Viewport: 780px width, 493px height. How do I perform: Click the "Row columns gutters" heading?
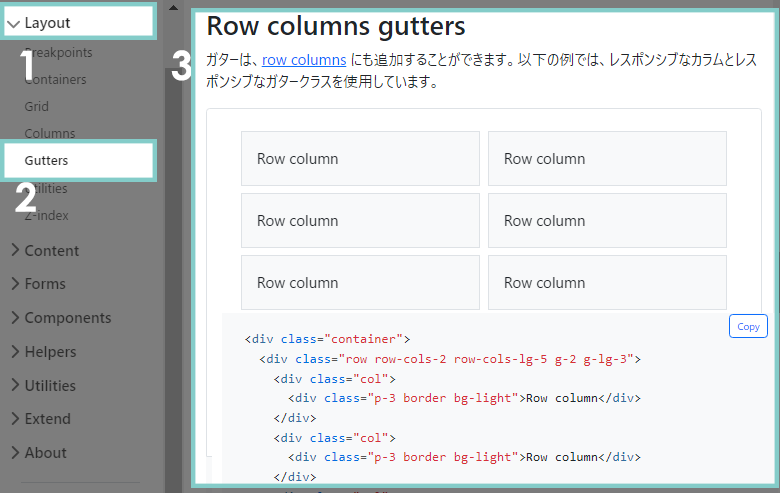coord(336,25)
